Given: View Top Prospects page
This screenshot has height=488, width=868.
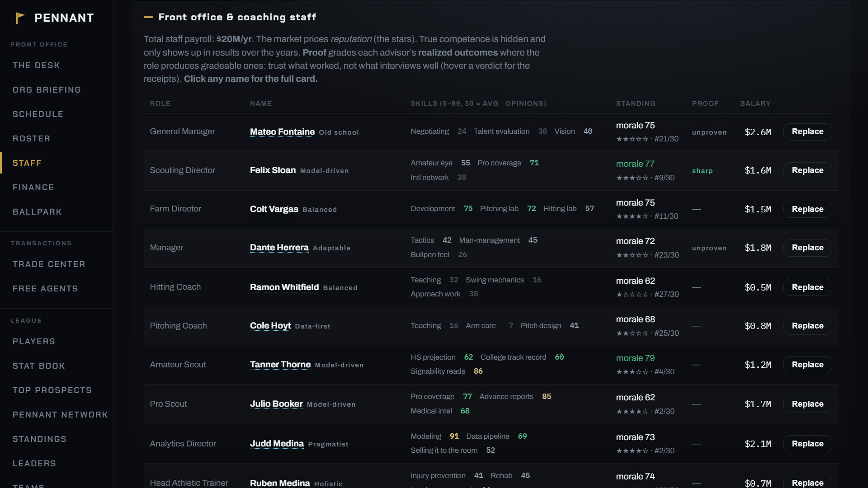Looking at the screenshot, I should click(52, 390).
